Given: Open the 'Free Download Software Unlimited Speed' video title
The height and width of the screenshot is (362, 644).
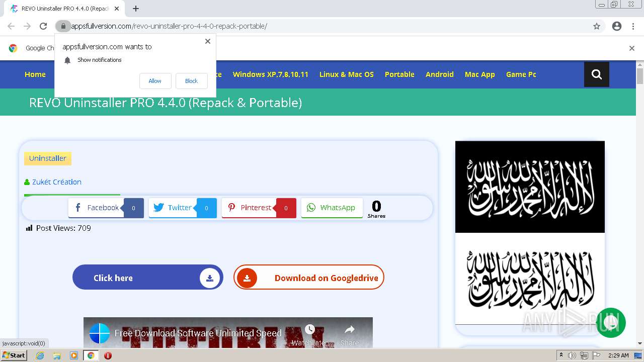Looking at the screenshot, I should pyautogui.click(x=198, y=333).
